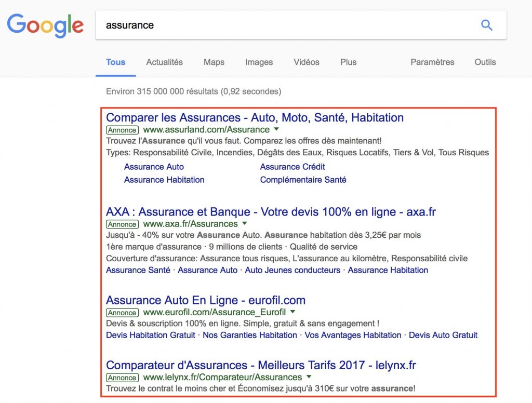Click Assurance Auto link in AXA ad
The image size is (532, 403).
(208, 270)
